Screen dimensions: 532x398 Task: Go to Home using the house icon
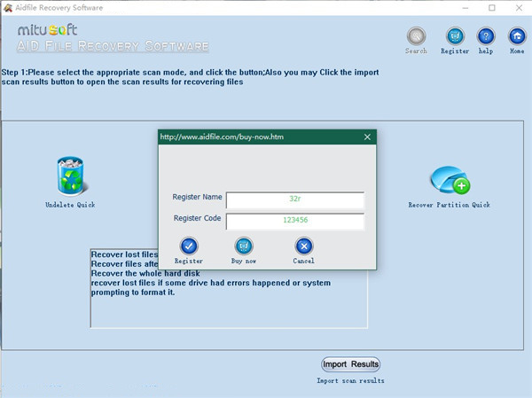coord(515,37)
